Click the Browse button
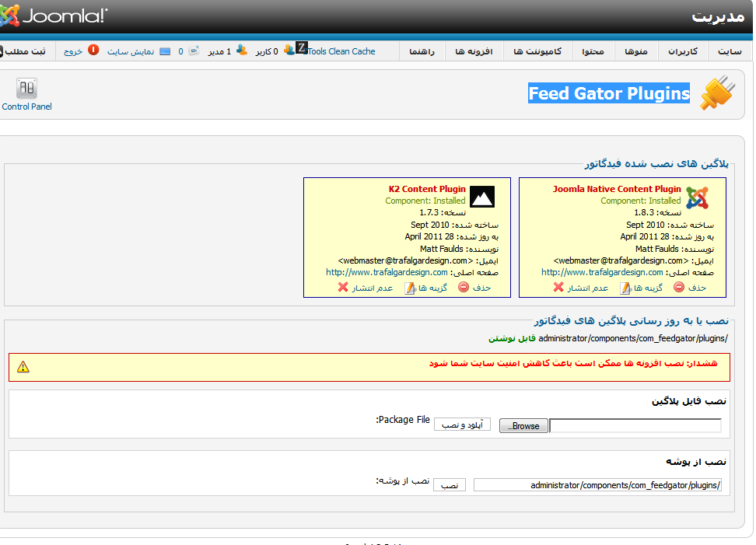 [x=523, y=426]
